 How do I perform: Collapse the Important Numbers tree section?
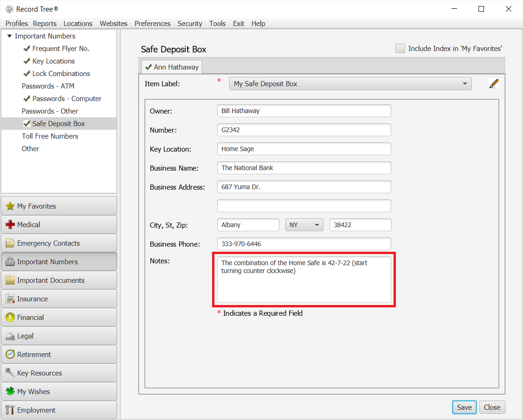(8, 36)
